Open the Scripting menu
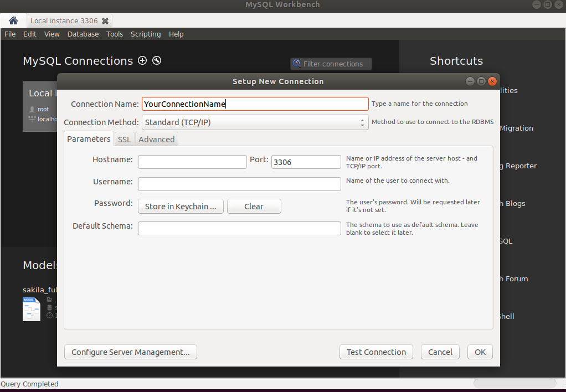Image resolution: width=566 pixels, height=392 pixels. pos(146,34)
